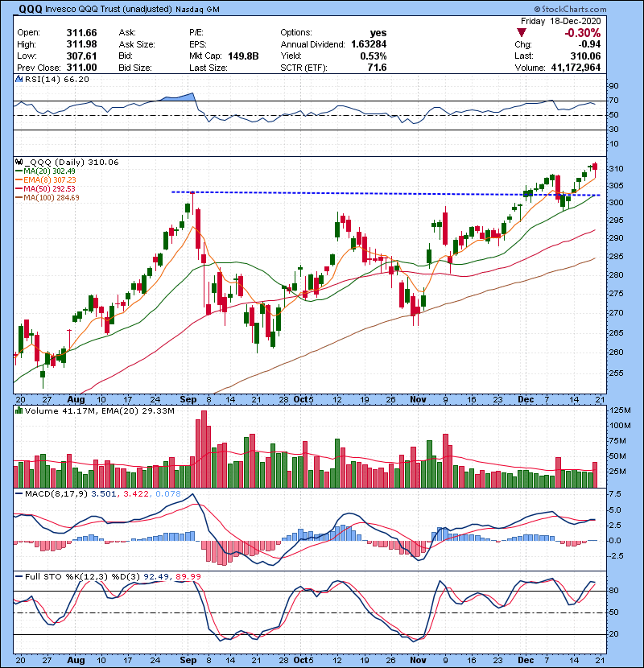Click the SCTR (ETF) value 71.6
The image size is (644, 668).
pyautogui.click(x=378, y=68)
